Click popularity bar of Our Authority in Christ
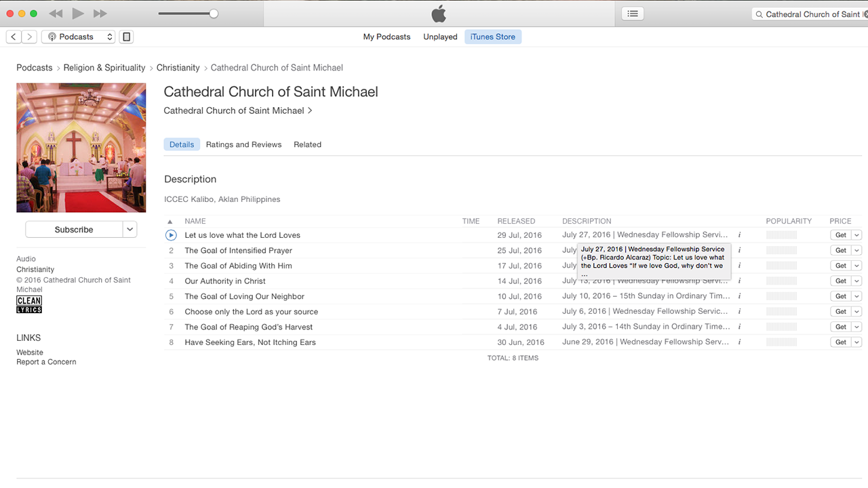Image resolution: width=868 pixels, height=488 pixels. point(781,281)
